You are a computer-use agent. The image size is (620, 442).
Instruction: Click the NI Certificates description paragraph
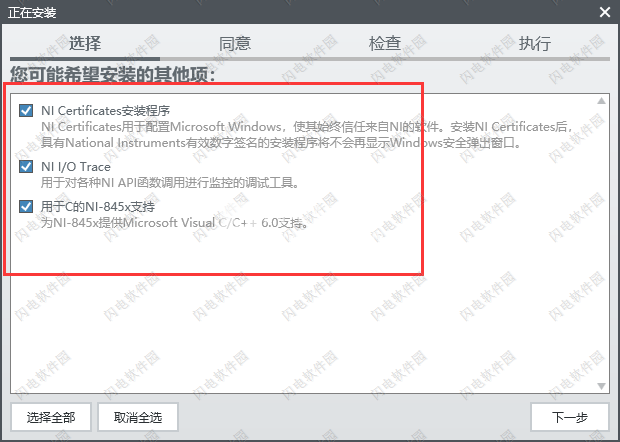[x=306, y=135]
